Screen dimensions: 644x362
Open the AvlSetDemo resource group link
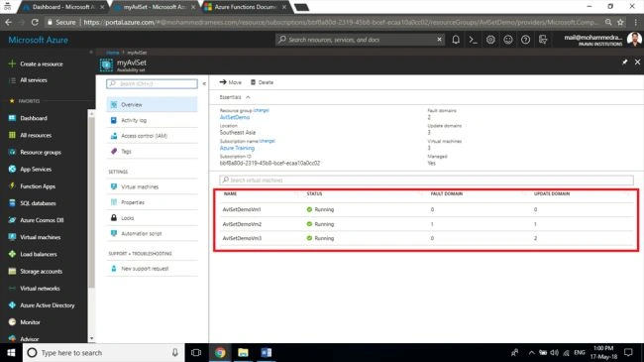tap(235, 117)
